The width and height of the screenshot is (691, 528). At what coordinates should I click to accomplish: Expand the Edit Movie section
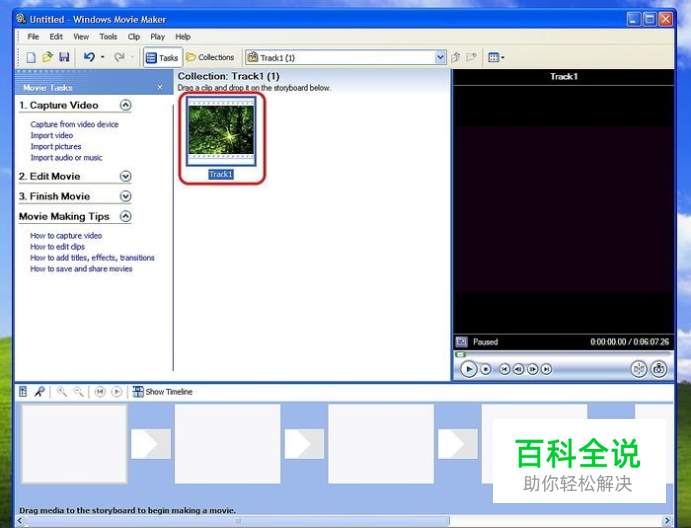[126, 176]
